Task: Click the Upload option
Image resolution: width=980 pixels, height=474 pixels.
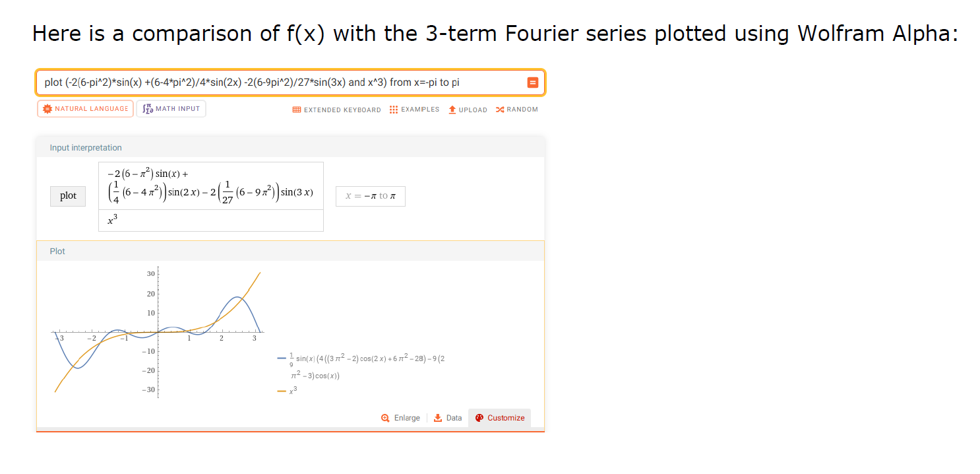Action: [x=468, y=110]
